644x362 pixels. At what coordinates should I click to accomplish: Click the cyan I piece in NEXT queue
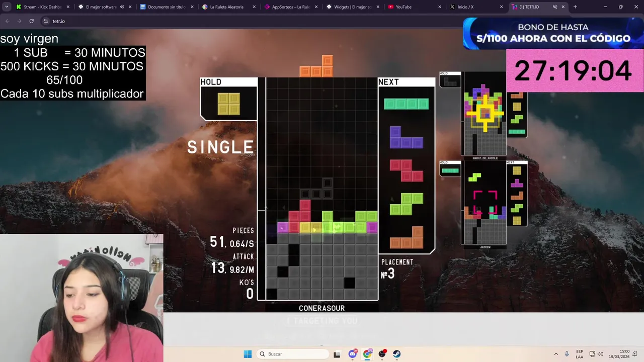[407, 104]
